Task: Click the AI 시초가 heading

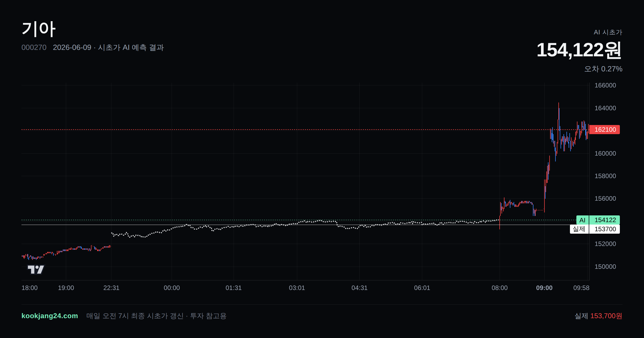Action: click(608, 32)
